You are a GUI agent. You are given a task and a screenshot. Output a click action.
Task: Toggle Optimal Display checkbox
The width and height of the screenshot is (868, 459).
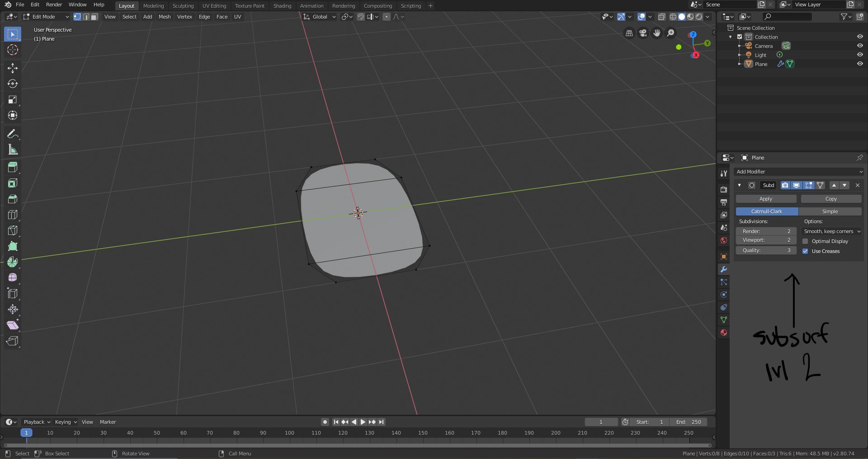click(805, 241)
